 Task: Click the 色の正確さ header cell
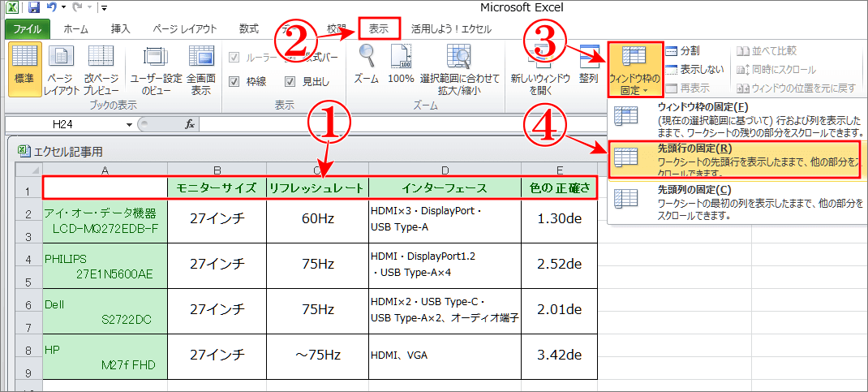point(559,188)
